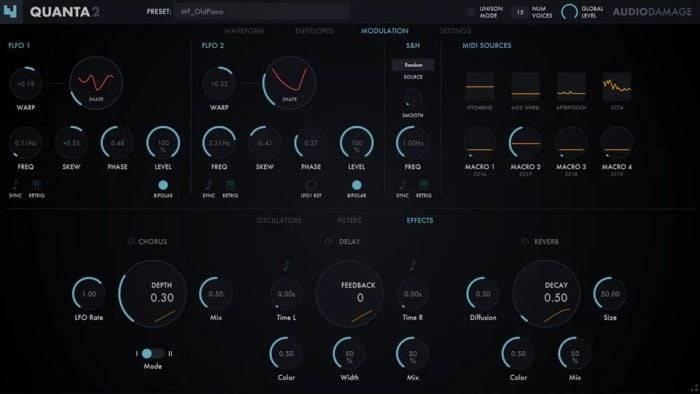Click the FLFO 2 Skew knob

[x=265, y=143]
